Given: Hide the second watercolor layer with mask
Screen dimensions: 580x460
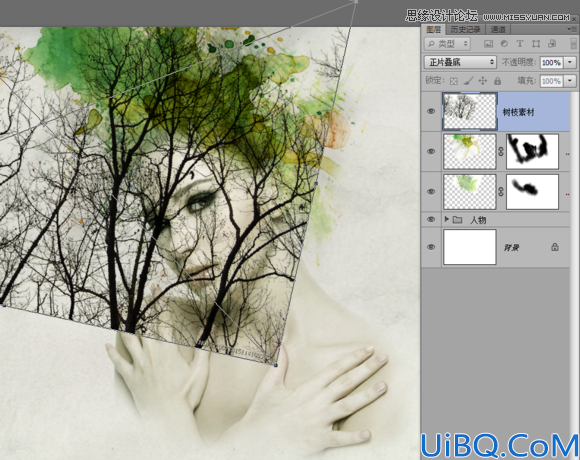Looking at the screenshot, I should point(431,151).
